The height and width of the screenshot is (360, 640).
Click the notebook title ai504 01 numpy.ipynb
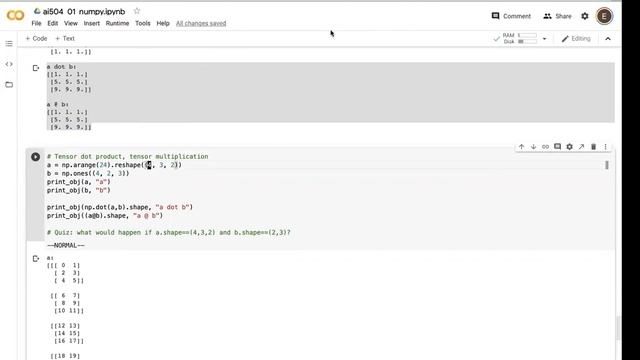84,11
